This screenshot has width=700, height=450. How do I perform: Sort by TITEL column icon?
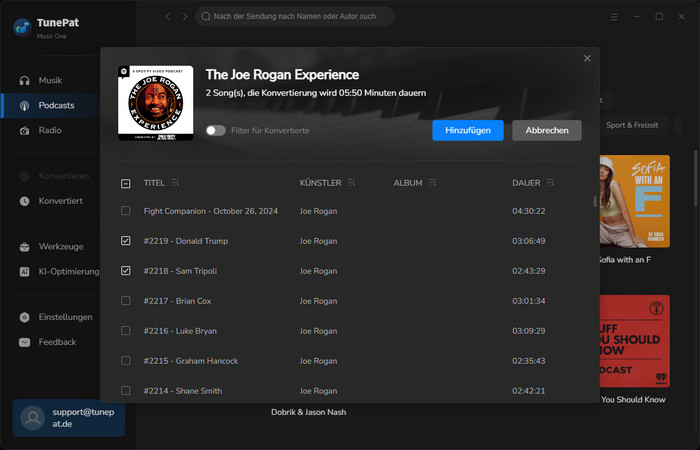175,183
